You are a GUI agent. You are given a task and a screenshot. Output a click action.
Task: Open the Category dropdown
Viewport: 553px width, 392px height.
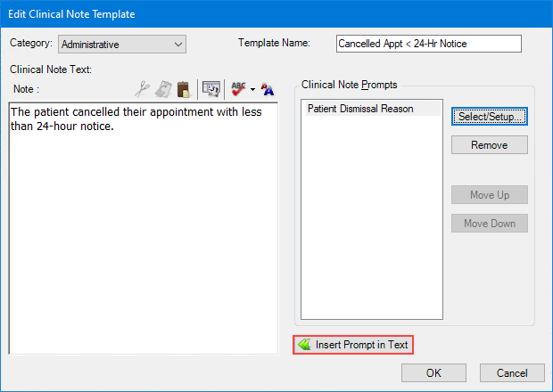click(x=121, y=44)
